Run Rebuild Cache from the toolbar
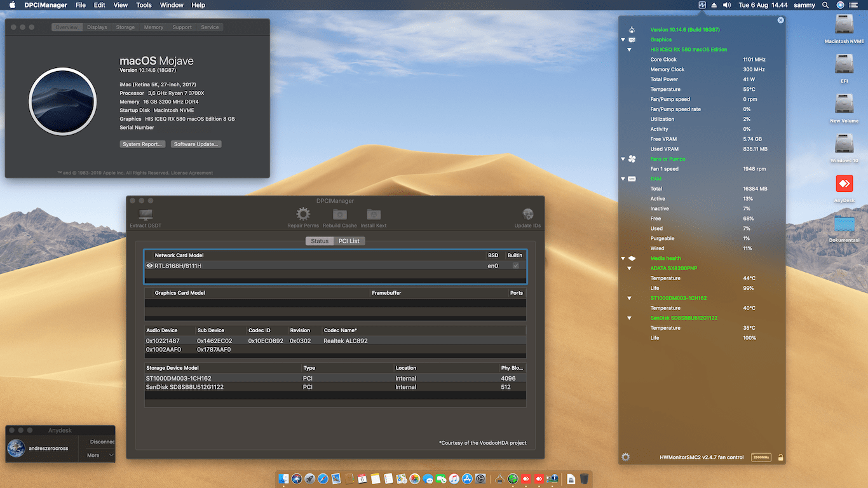Image resolution: width=868 pixels, height=488 pixels. click(339, 215)
